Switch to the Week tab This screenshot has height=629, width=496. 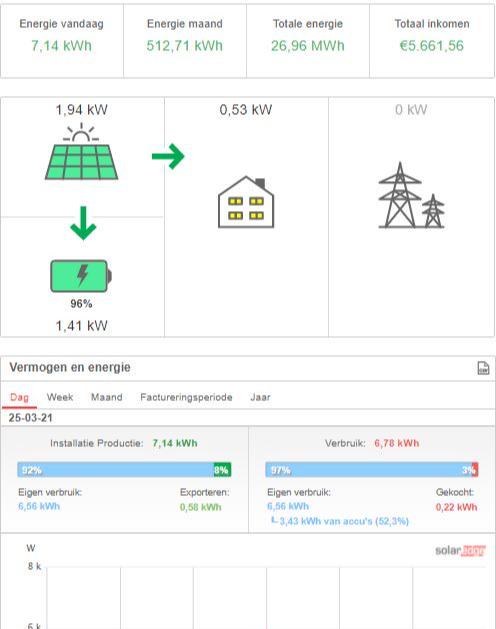(x=60, y=397)
